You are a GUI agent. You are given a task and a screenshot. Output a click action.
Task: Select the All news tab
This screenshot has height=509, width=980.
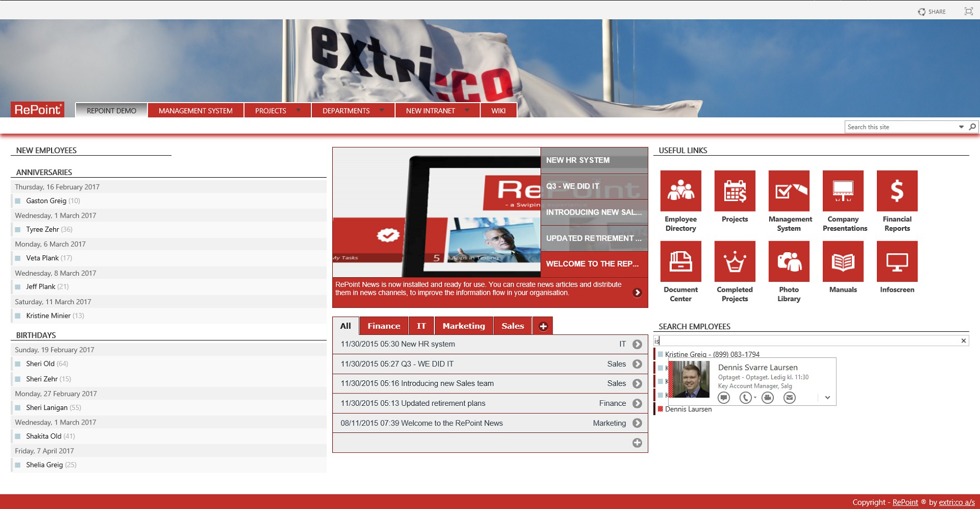346,326
